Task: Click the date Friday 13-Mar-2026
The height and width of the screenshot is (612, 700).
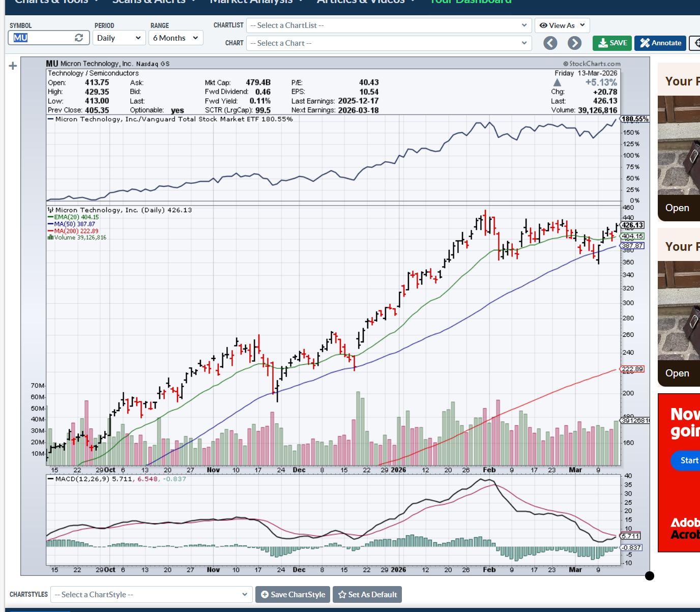Action: pyautogui.click(x=586, y=73)
